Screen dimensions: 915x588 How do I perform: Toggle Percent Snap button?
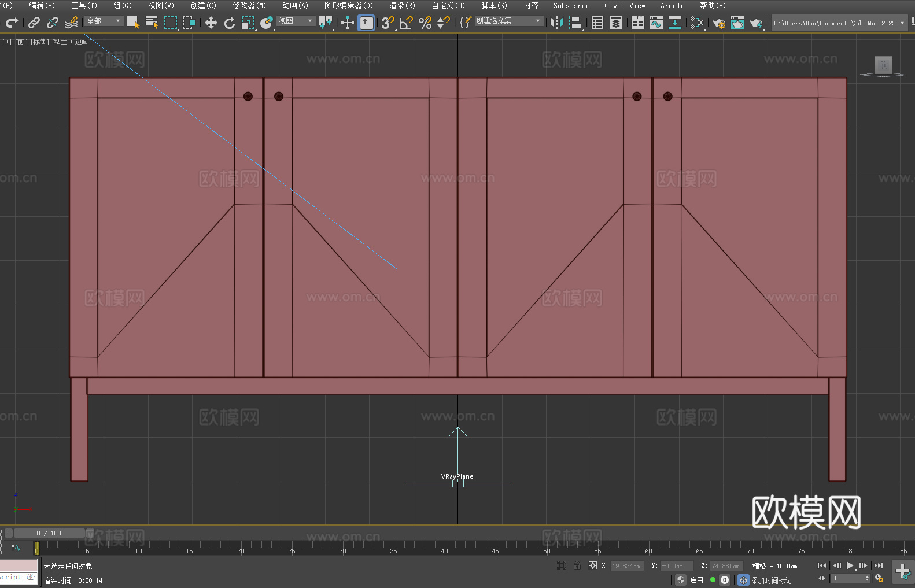[x=425, y=23]
